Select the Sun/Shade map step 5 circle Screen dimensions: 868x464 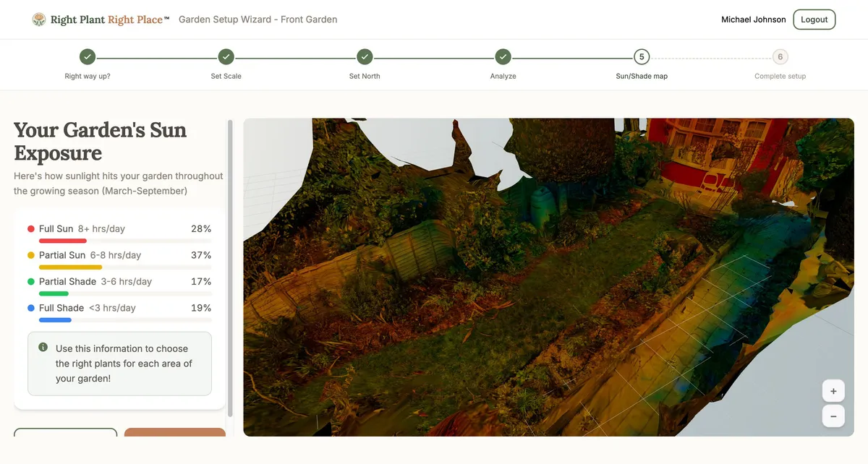tap(641, 56)
